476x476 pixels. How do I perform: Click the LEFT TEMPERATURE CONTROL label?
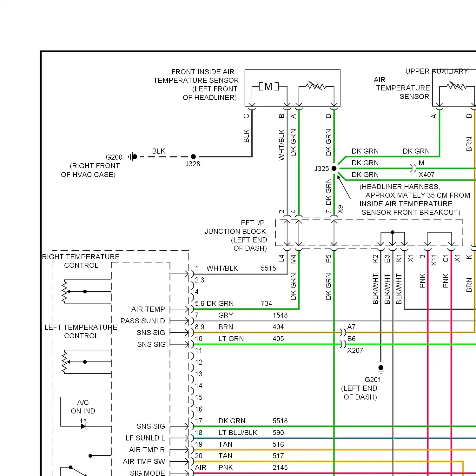click(x=81, y=332)
